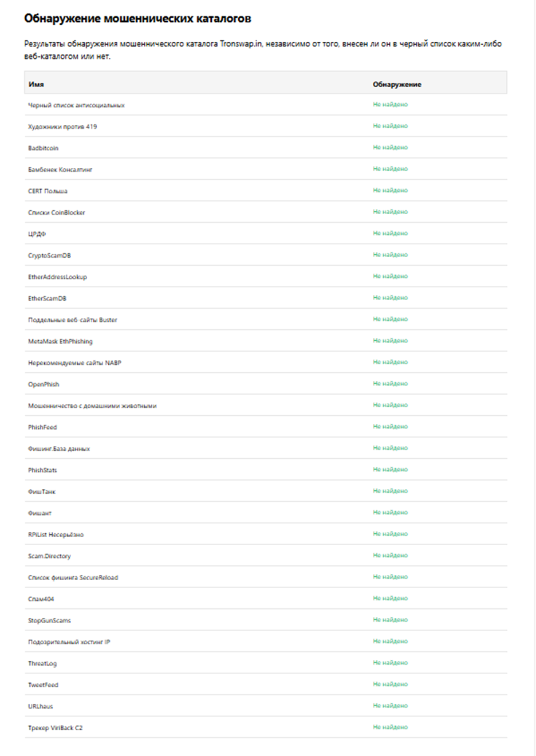Select the 'Списки CoinBlocker' entry
Image resolution: width=536 pixels, height=756 pixels.
point(56,212)
